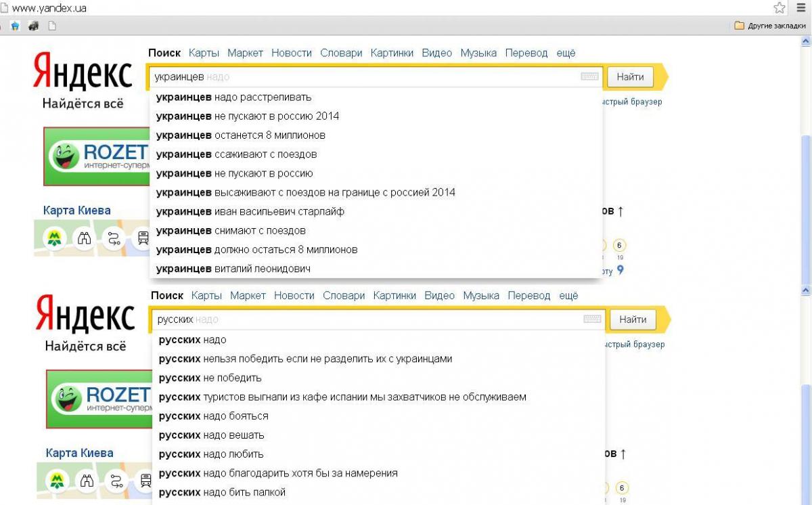This screenshot has height=505, width=812.
Task: Click the dark car bookmark icon
Action: [33, 26]
